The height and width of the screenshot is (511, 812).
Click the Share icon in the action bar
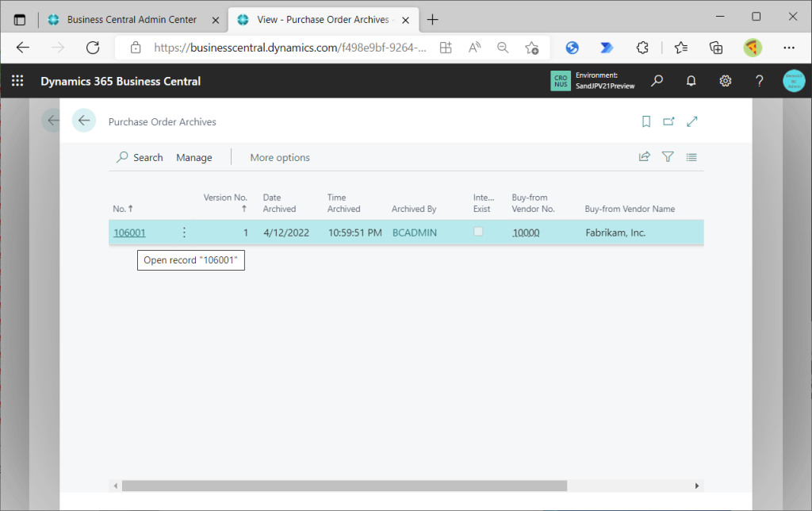(644, 156)
